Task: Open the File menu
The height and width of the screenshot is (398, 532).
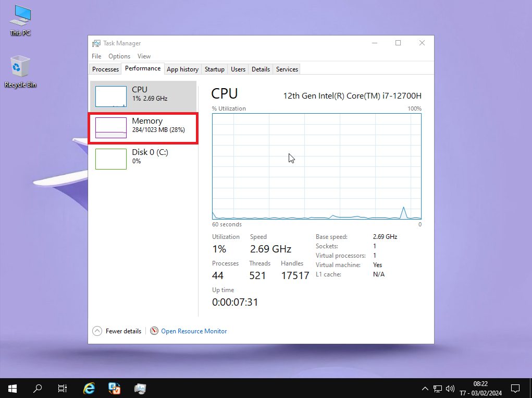Action: (x=96, y=56)
